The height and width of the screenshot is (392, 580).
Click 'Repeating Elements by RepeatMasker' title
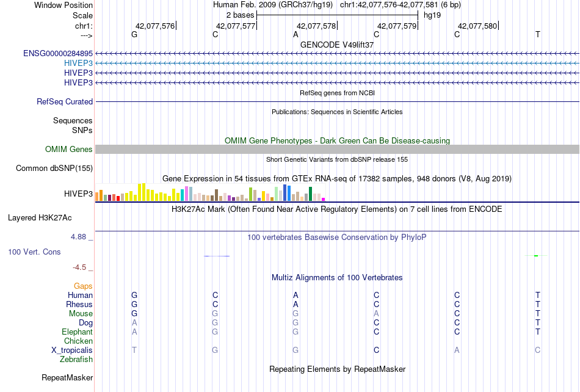click(337, 369)
